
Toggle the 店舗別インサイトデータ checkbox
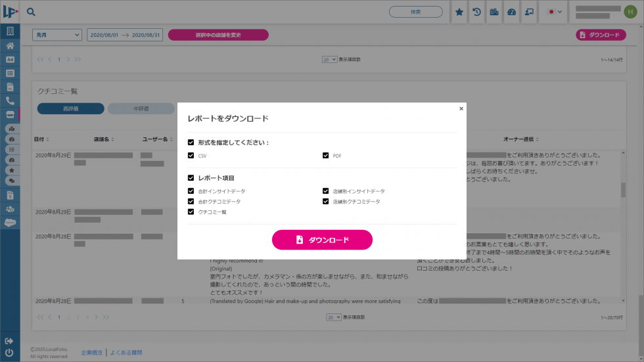click(x=326, y=191)
